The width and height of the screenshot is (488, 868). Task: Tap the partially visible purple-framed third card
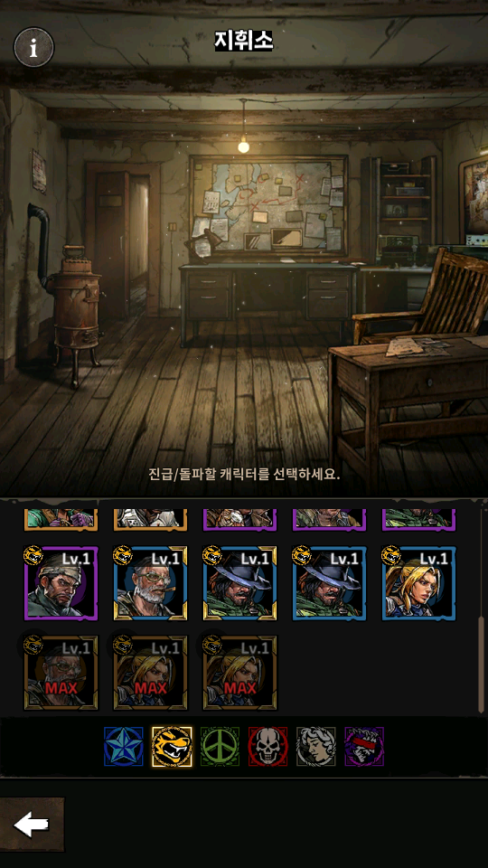(x=240, y=521)
